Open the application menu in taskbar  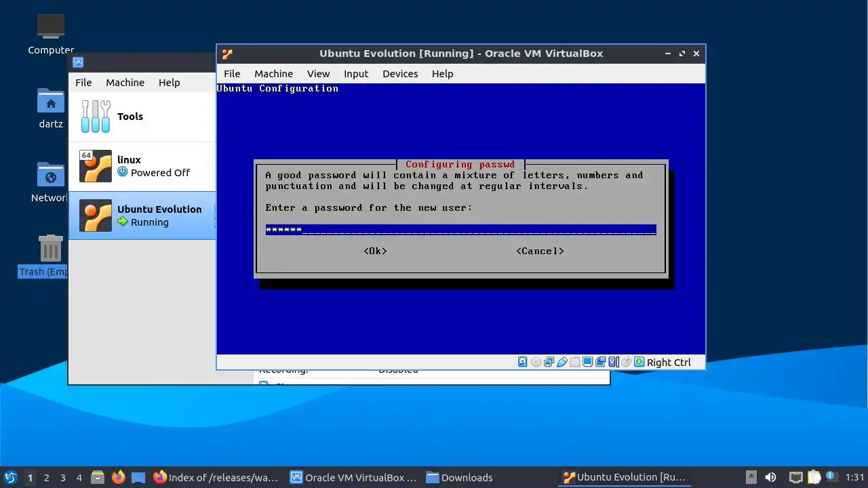click(x=11, y=477)
